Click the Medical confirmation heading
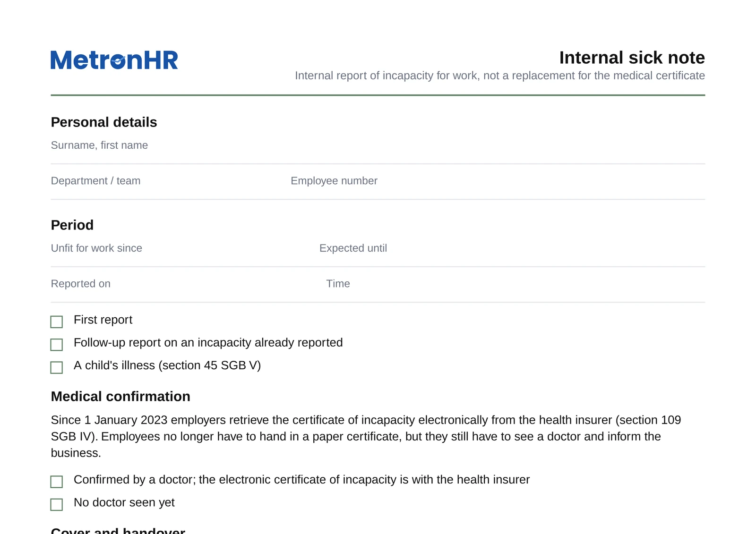Viewport: 756px width, 534px height. pyautogui.click(x=120, y=397)
